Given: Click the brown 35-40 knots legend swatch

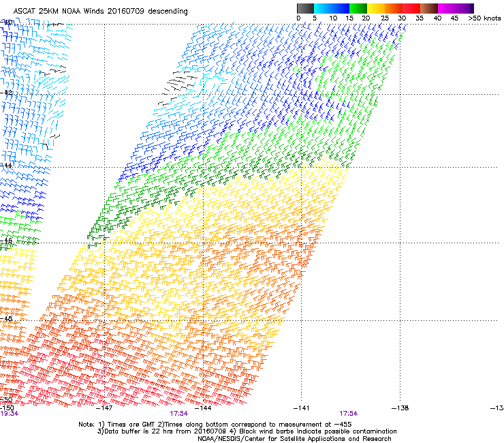Looking at the screenshot, I should click(x=429, y=8).
